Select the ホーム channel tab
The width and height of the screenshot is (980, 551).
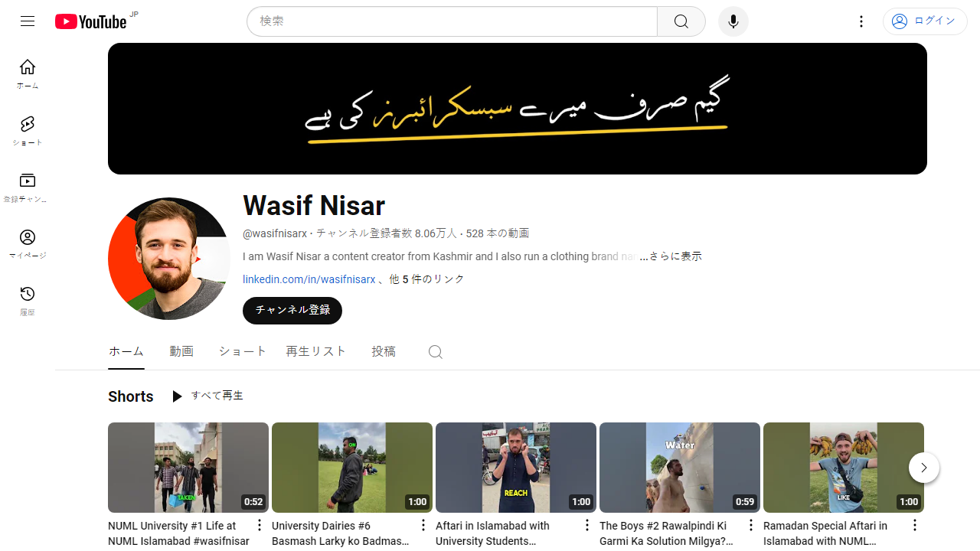point(126,351)
